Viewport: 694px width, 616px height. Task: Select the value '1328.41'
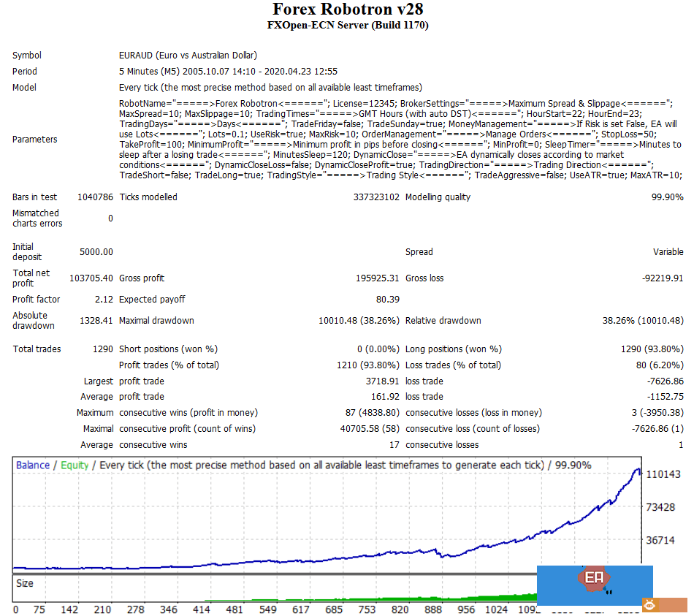[x=96, y=321]
